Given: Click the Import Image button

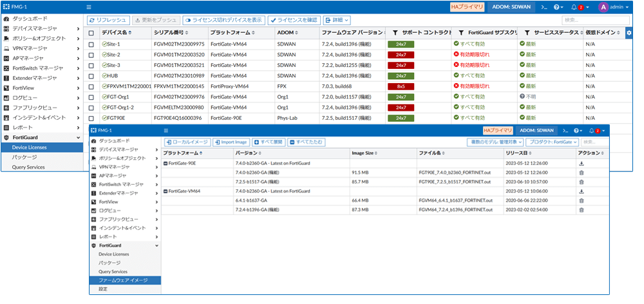Looking at the screenshot, I should pos(231,142).
